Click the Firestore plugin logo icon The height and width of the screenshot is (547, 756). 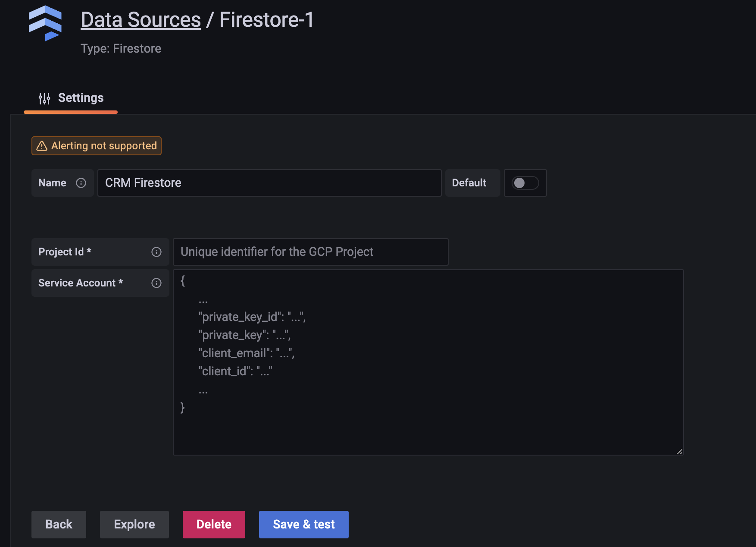pyautogui.click(x=45, y=23)
